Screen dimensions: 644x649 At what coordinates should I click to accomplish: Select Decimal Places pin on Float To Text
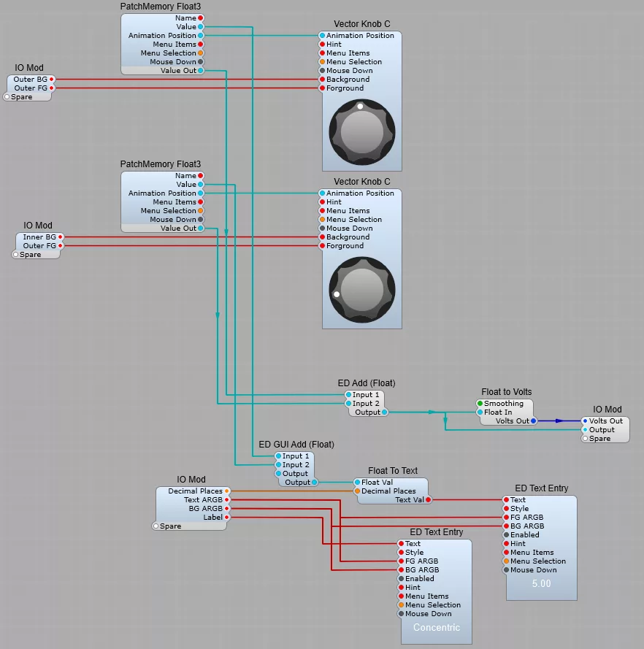357,491
